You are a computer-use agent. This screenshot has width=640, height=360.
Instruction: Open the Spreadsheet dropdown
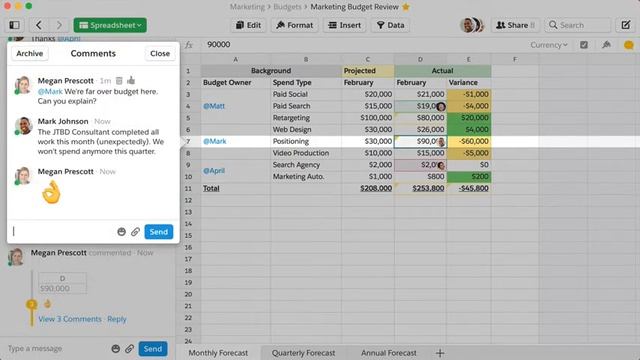[x=110, y=25]
